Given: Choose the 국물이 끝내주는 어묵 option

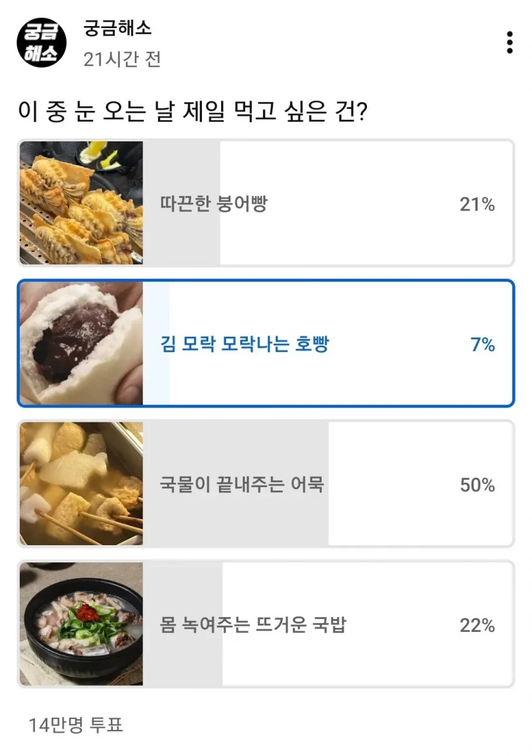Looking at the screenshot, I should tap(242, 485).
